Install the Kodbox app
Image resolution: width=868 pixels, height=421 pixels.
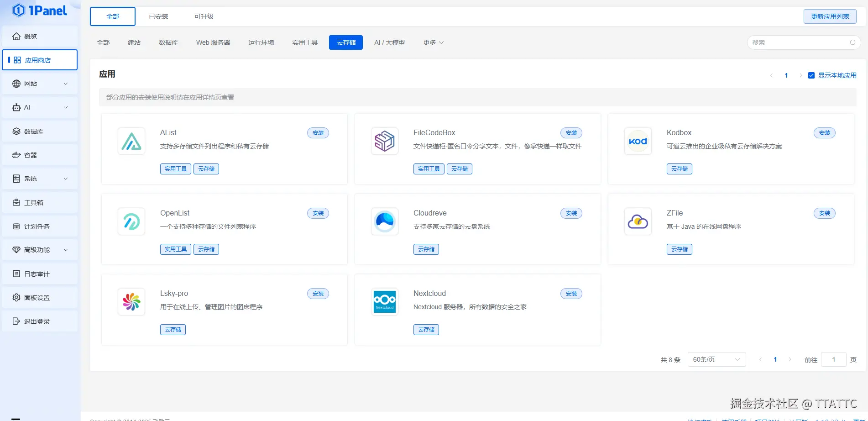[825, 133]
